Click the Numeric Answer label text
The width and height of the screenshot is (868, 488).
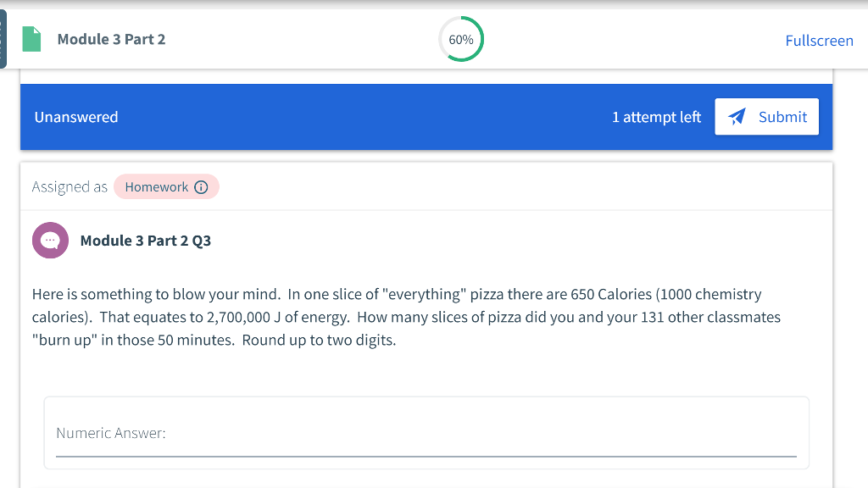pos(111,433)
